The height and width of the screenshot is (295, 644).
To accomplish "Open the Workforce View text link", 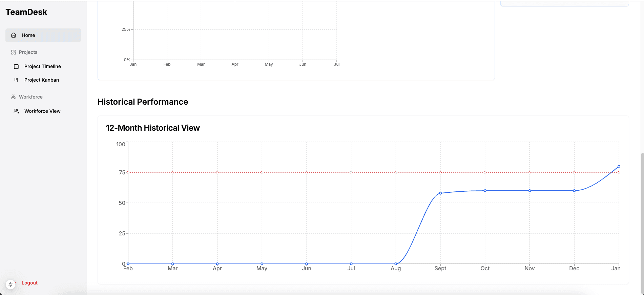I will pyautogui.click(x=42, y=111).
